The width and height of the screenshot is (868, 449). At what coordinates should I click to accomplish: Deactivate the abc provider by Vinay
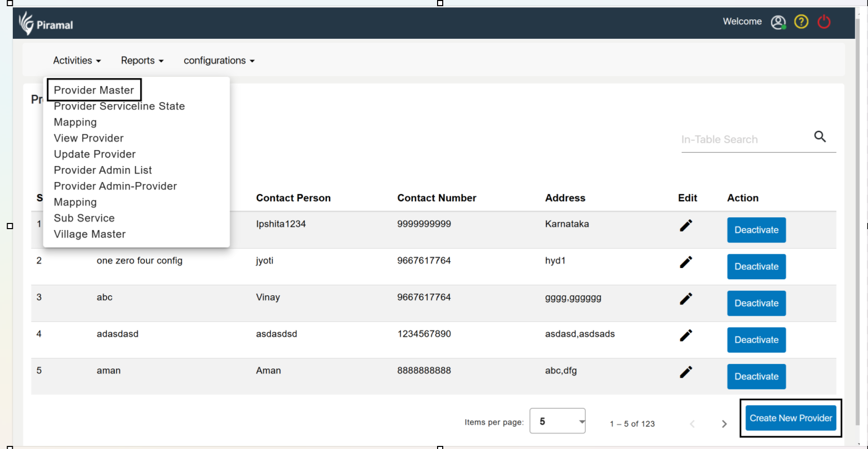point(756,303)
